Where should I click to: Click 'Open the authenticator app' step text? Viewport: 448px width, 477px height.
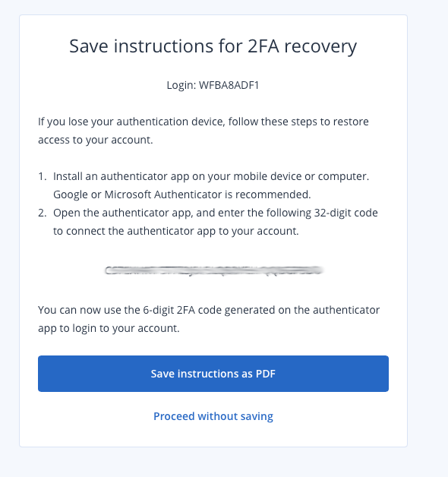point(216,213)
